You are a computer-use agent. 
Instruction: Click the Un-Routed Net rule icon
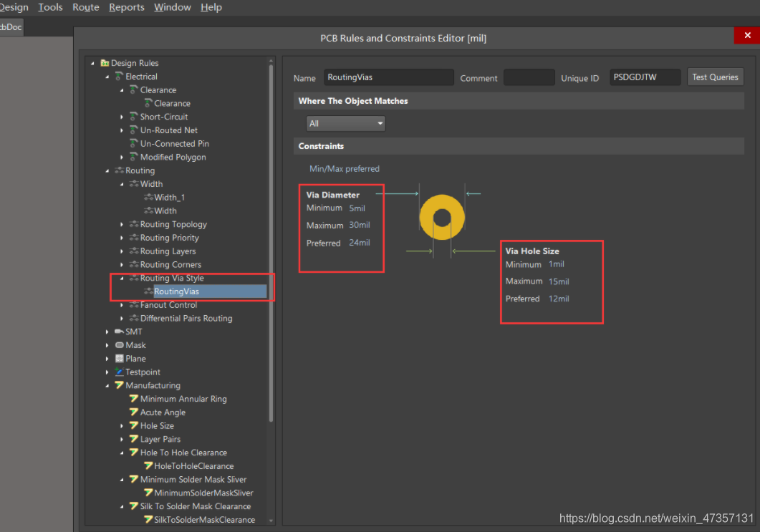tap(134, 130)
